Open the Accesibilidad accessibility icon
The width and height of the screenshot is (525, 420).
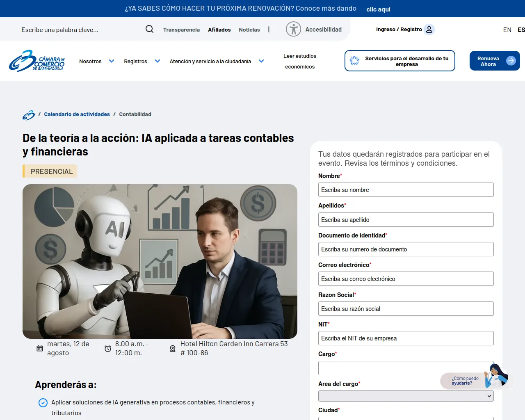click(x=293, y=29)
